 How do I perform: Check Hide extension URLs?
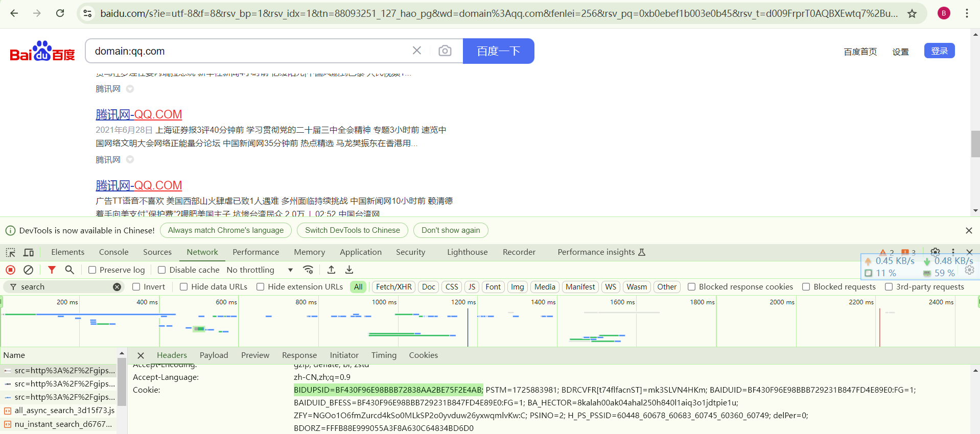click(x=261, y=287)
